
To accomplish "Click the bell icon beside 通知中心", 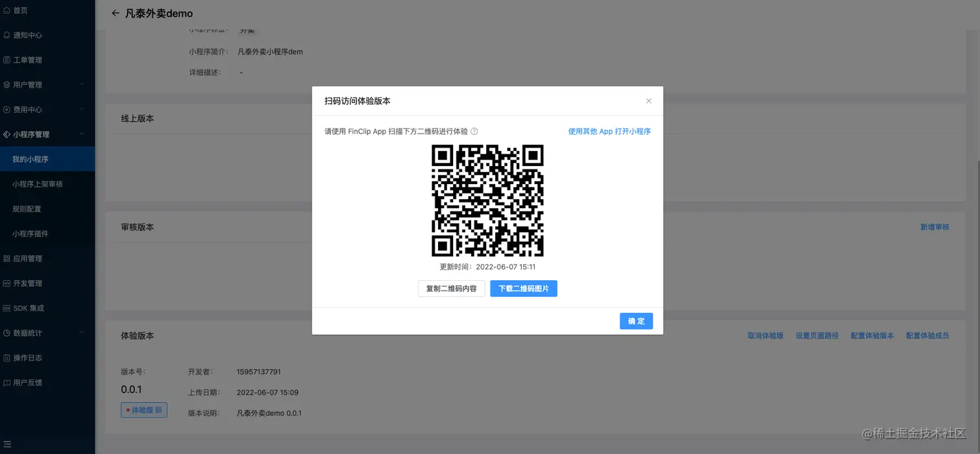I will point(6,35).
